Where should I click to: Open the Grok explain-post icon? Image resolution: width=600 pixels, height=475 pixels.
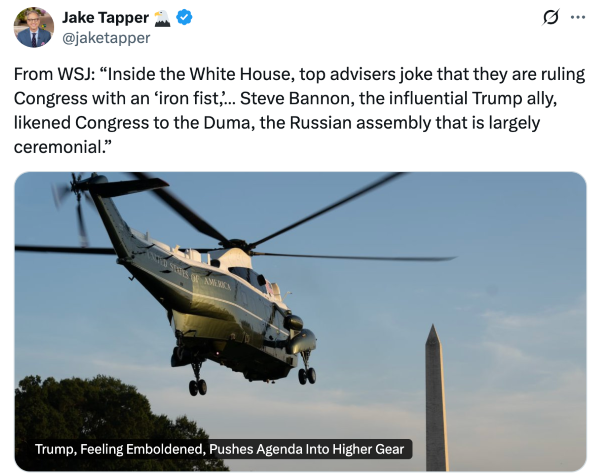click(x=548, y=18)
